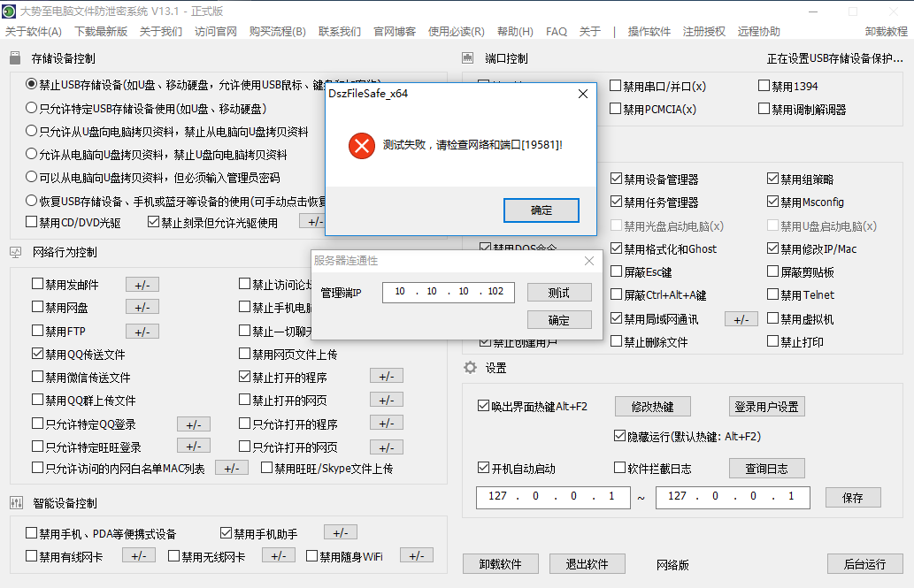
Task: Click the settings gear icon
Action: 470,368
